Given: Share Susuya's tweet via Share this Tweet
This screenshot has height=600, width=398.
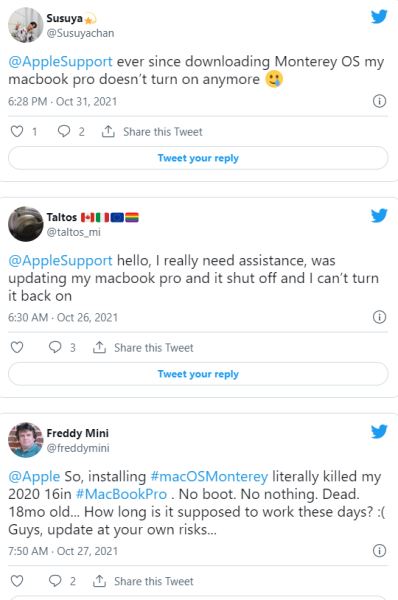Looking at the screenshot, I should pyautogui.click(x=152, y=132).
